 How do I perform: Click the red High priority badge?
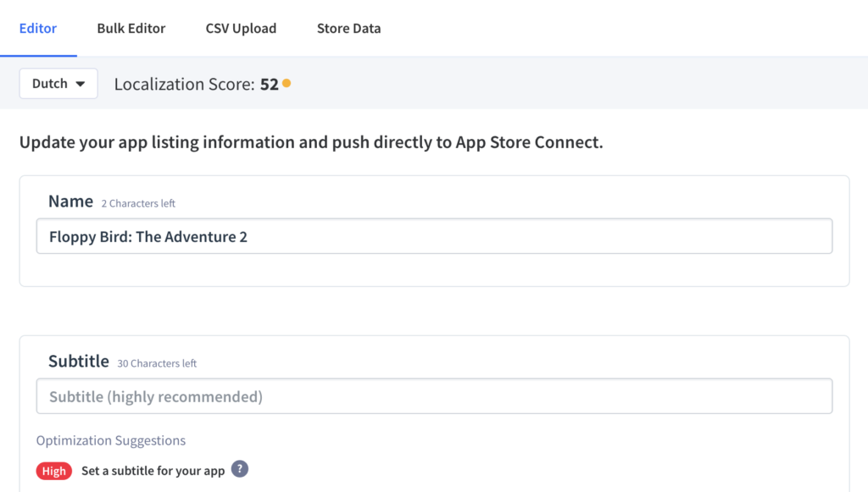click(x=54, y=471)
